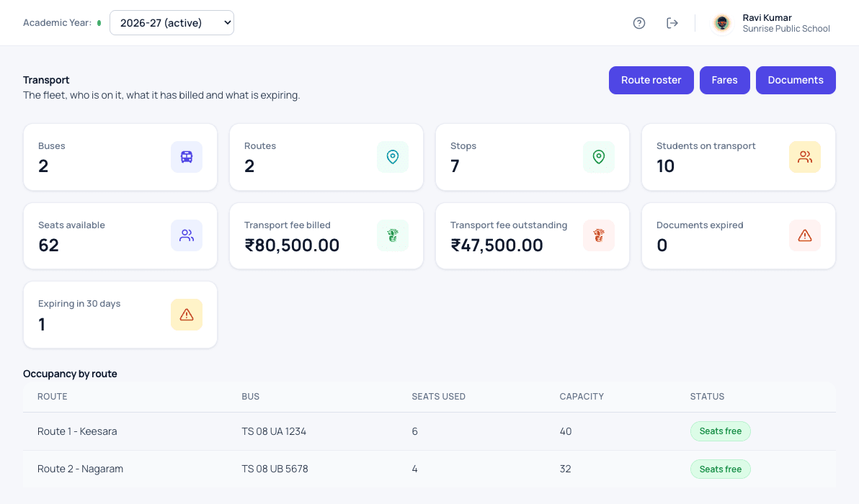Click the warning triangle on Documents expired card
Viewport: 859px width, 504px height.
tap(805, 236)
